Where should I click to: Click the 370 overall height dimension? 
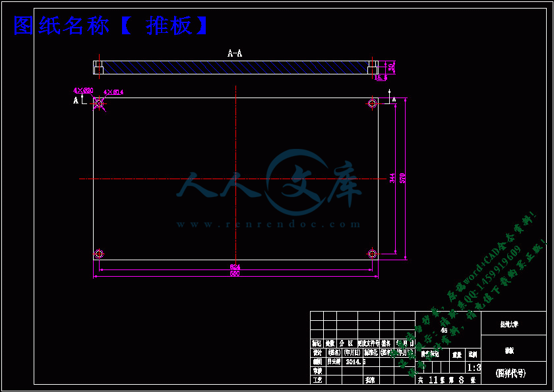(402, 178)
